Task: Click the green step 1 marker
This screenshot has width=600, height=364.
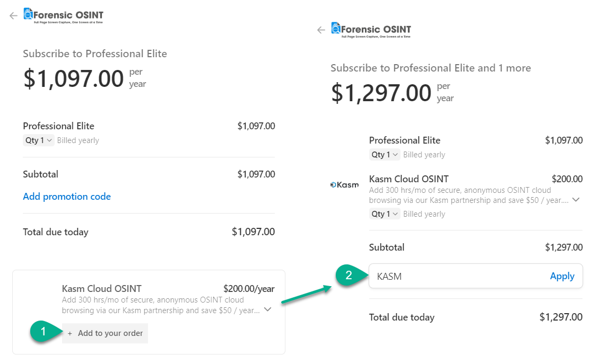Action: pyautogui.click(x=43, y=331)
